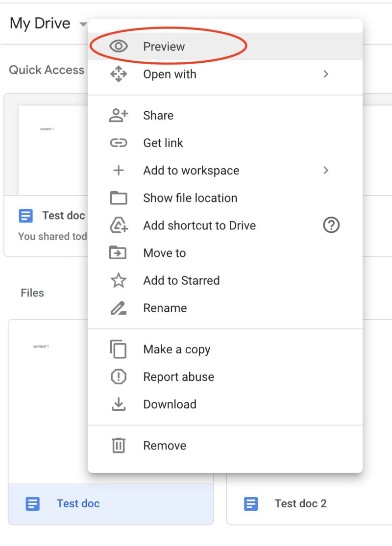
Task: Click the Move to folder-arrow icon
Action: point(118,253)
